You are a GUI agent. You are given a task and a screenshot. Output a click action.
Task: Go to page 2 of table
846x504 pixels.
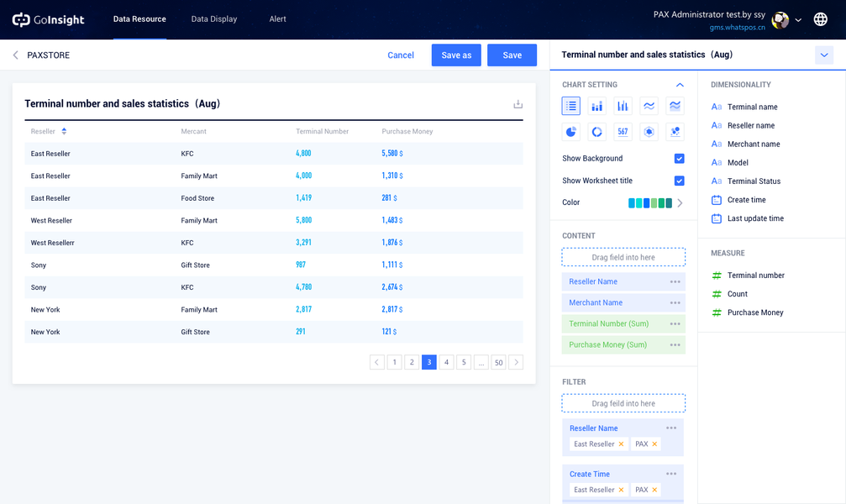[412, 362]
